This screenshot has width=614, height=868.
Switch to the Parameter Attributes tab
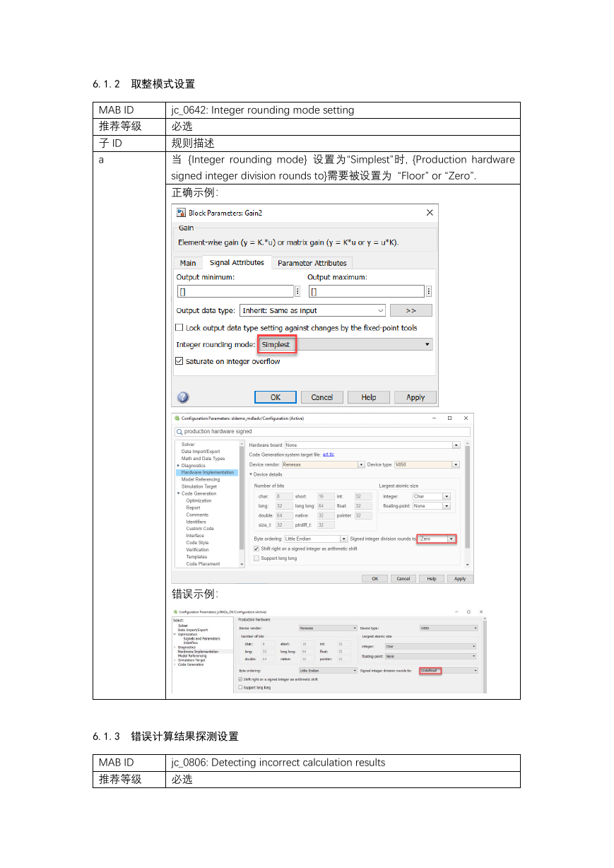point(312,263)
